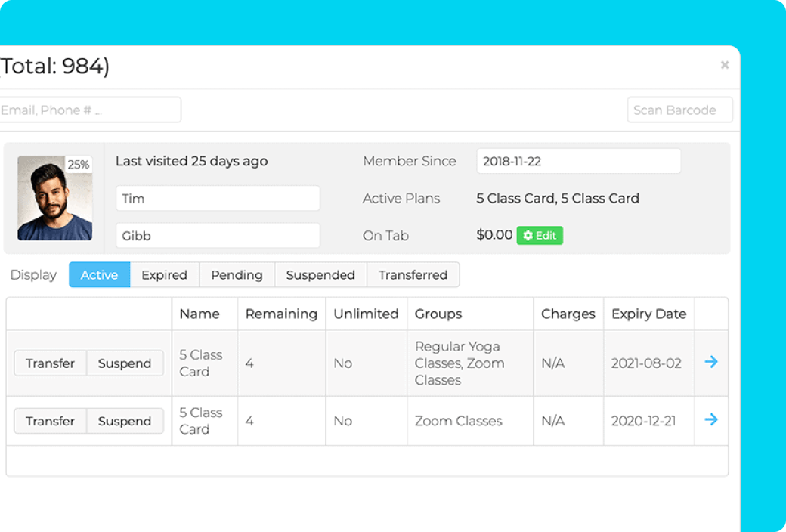Transfer the plan expiring 2020-12-21

[50, 421]
